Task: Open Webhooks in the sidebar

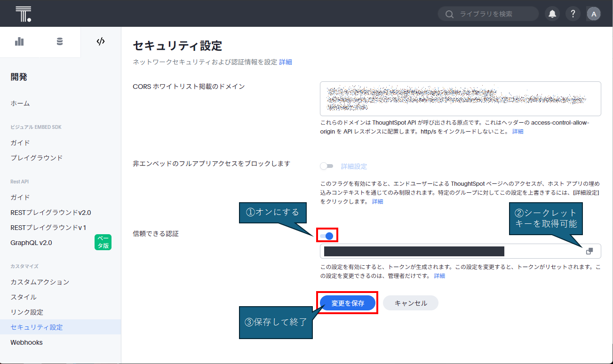Action: point(27,342)
